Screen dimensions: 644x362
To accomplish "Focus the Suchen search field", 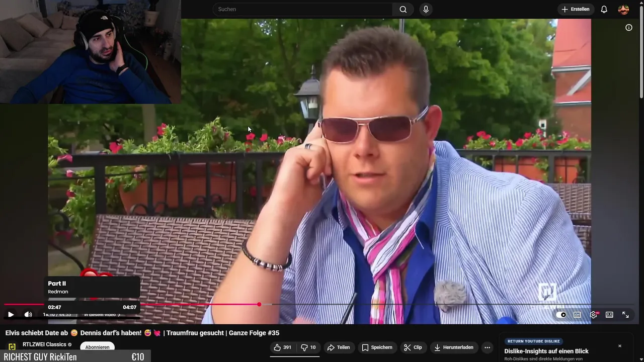I will point(303,9).
